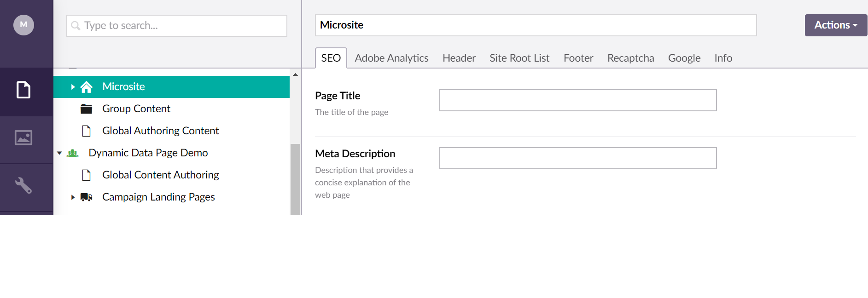Image resolution: width=868 pixels, height=298 pixels.
Task: Click the Meta Description input field
Action: pos(577,158)
